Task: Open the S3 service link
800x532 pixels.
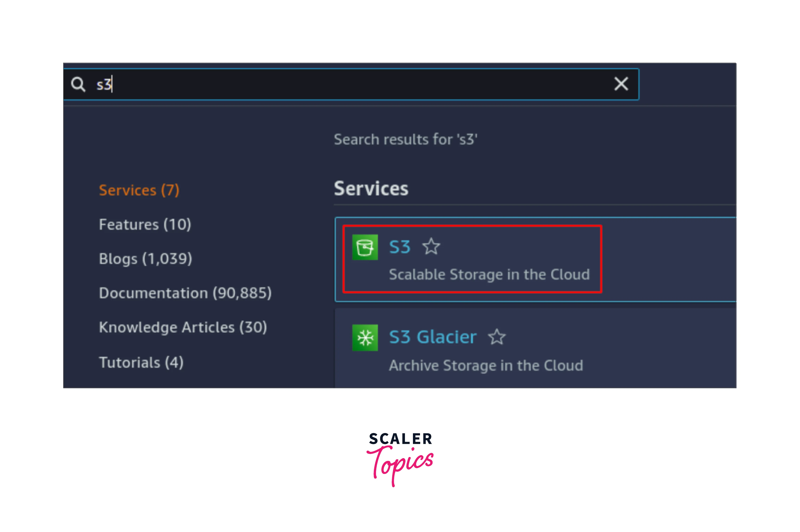Action: [x=399, y=247]
